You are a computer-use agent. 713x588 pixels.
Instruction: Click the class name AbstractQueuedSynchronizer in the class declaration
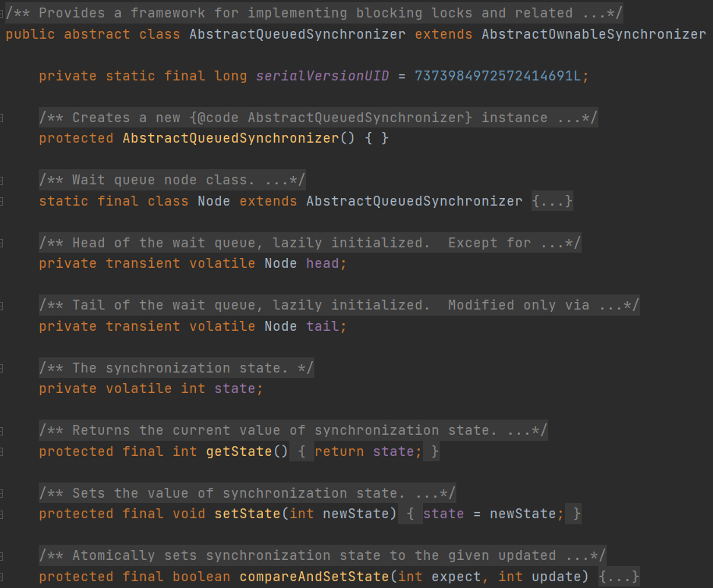pyautogui.click(x=298, y=34)
